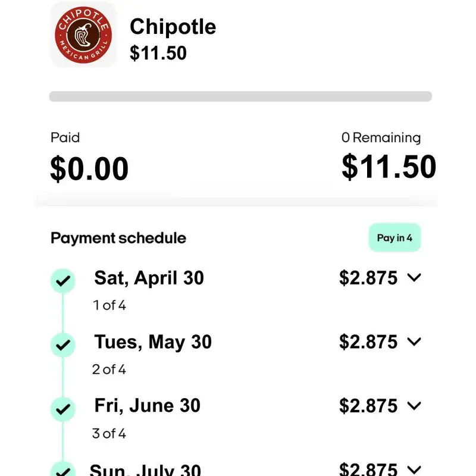Expand the June 30 payment chevron
Image resolution: width=476 pixels, height=476 pixels.
(x=415, y=406)
